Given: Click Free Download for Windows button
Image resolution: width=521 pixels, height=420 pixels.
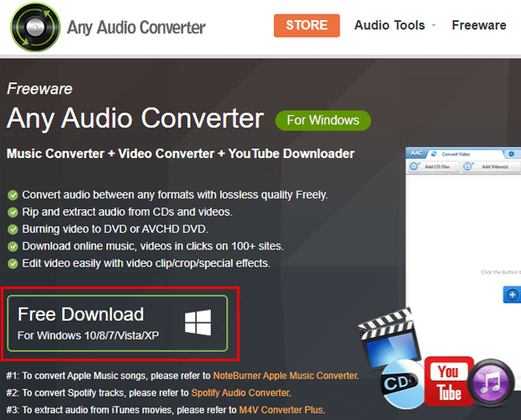Looking at the screenshot, I should tap(118, 323).
